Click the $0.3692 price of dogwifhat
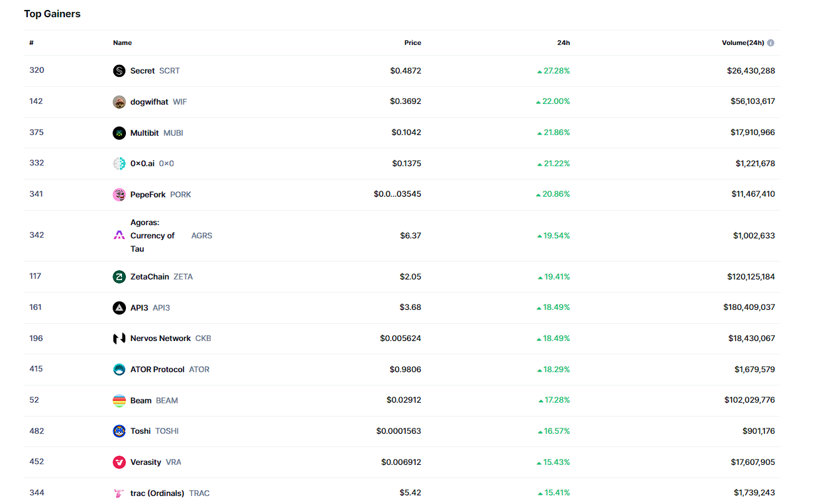Image resolution: width=814 pixels, height=504 pixels. pos(406,101)
